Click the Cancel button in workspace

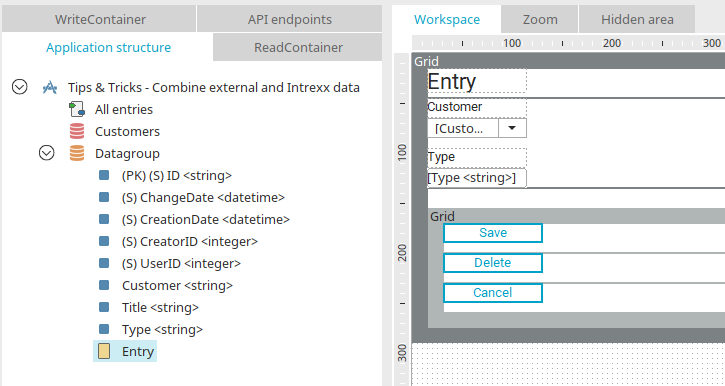click(x=493, y=293)
